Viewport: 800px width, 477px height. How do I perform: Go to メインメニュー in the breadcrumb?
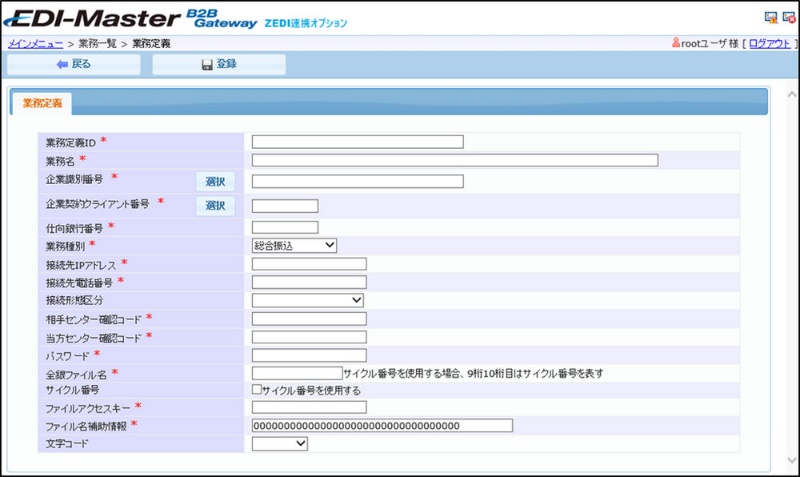[36, 44]
